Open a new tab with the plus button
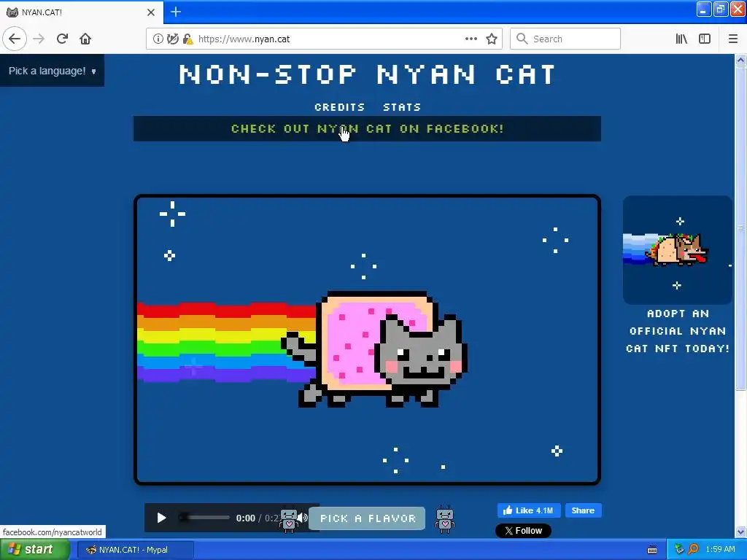The image size is (747, 560). (176, 12)
